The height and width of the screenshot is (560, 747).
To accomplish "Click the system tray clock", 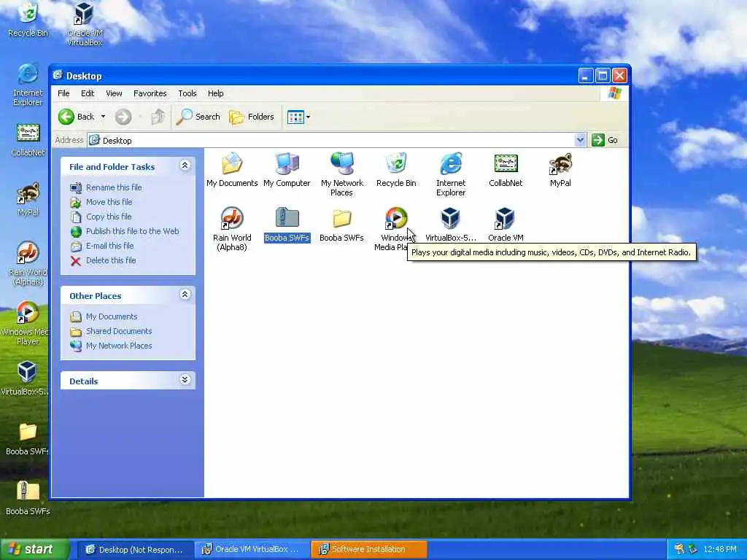I will pyautogui.click(x=720, y=550).
